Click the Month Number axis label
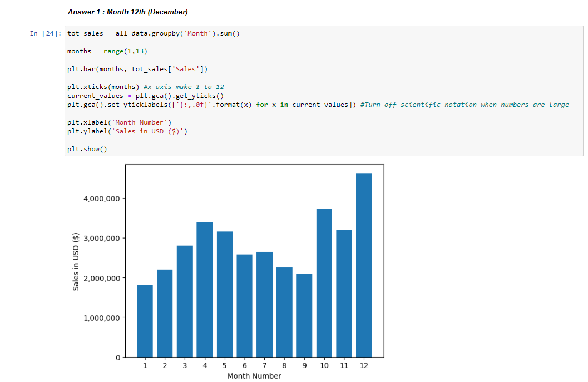This screenshot has width=588, height=382. [254, 376]
